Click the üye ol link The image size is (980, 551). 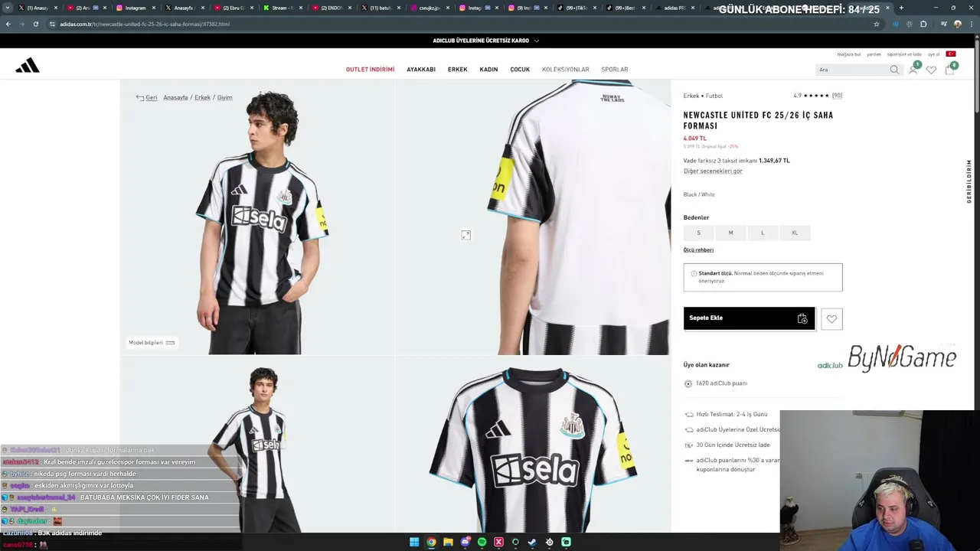click(x=934, y=54)
